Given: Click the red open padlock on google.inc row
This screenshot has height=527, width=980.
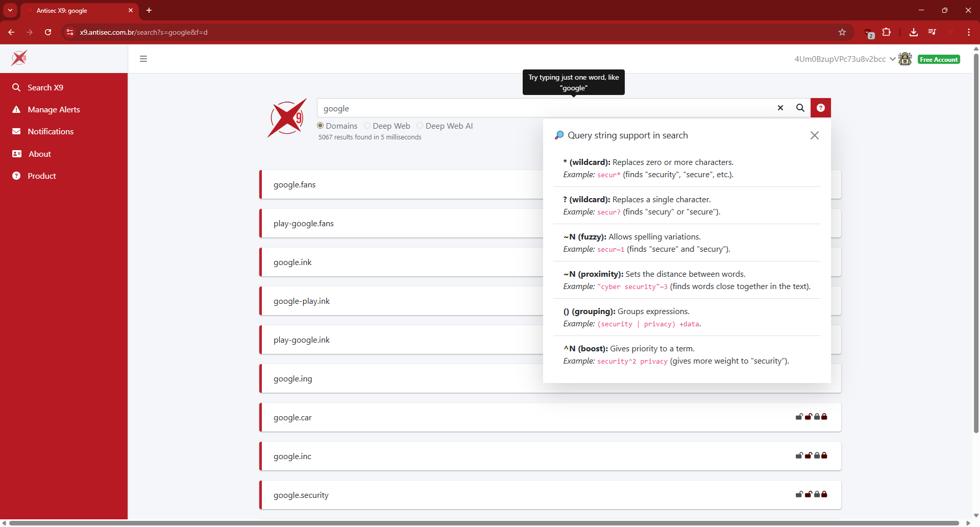Looking at the screenshot, I should pyautogui.click(x=808, y=456).
